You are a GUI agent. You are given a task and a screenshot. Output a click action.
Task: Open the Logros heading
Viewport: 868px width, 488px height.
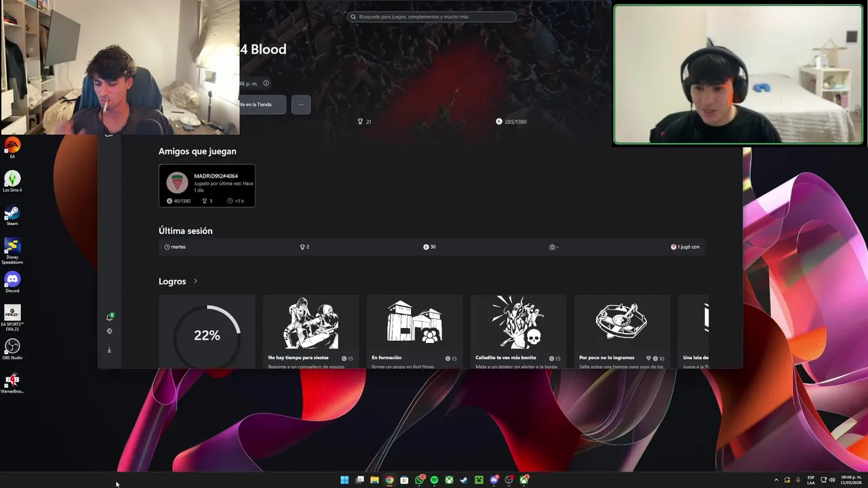pos(172,281)
